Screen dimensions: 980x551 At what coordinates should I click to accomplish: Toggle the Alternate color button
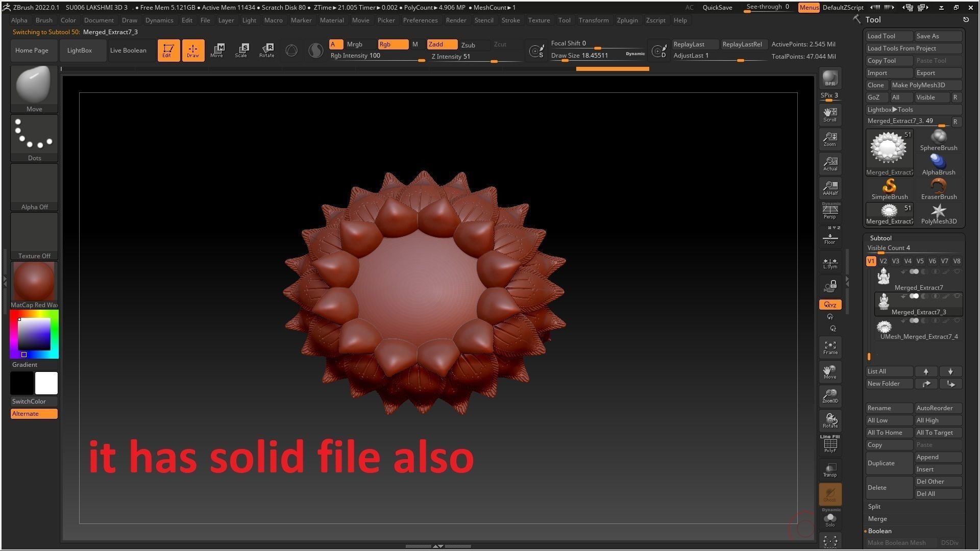[34, 414]
